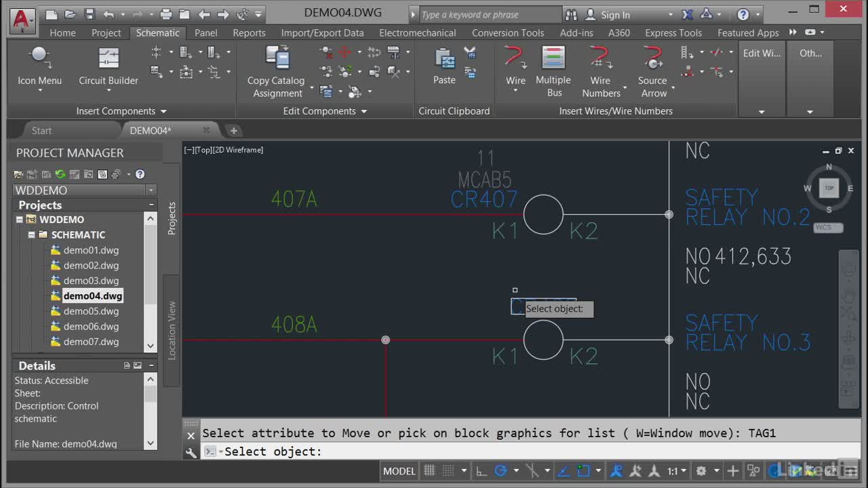Refresh project list in Project Manager

(x=60, y=174)
